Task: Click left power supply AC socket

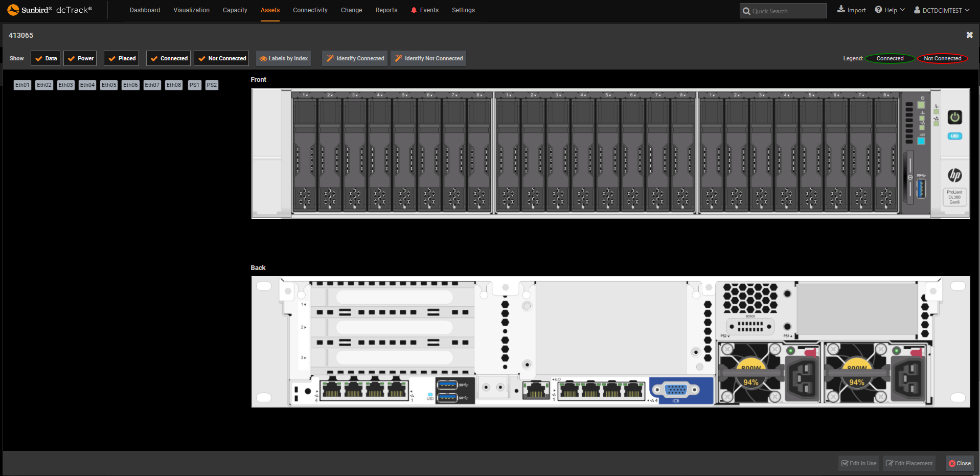Action: (x=803, y=379)
